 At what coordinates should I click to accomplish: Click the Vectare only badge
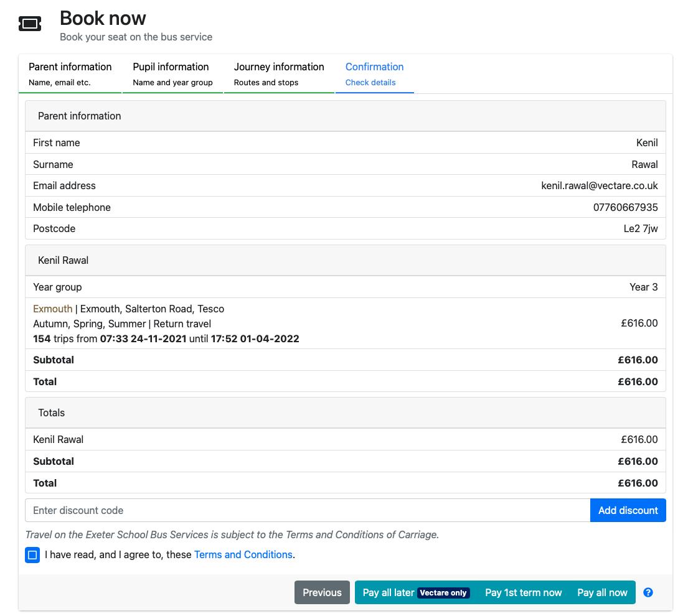(x=443, y=593)
